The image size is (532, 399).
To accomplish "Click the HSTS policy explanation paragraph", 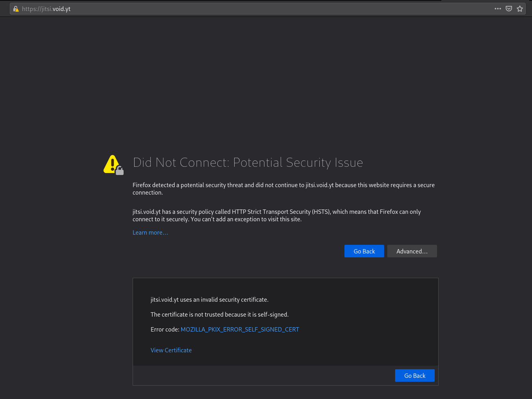I will (x=277, y=215).
